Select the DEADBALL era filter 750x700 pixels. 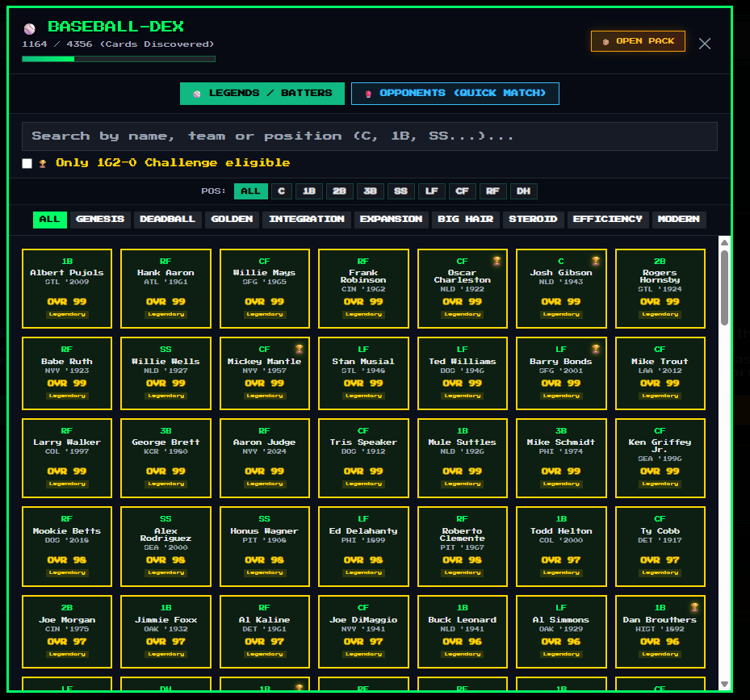click(x=167, y=220)
